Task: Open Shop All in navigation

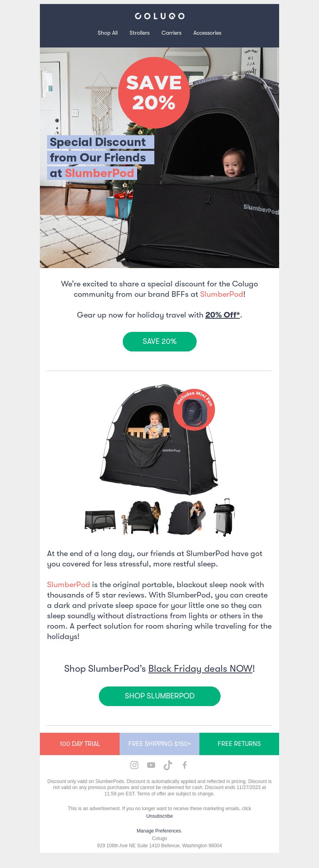Action: click(108, 33)
